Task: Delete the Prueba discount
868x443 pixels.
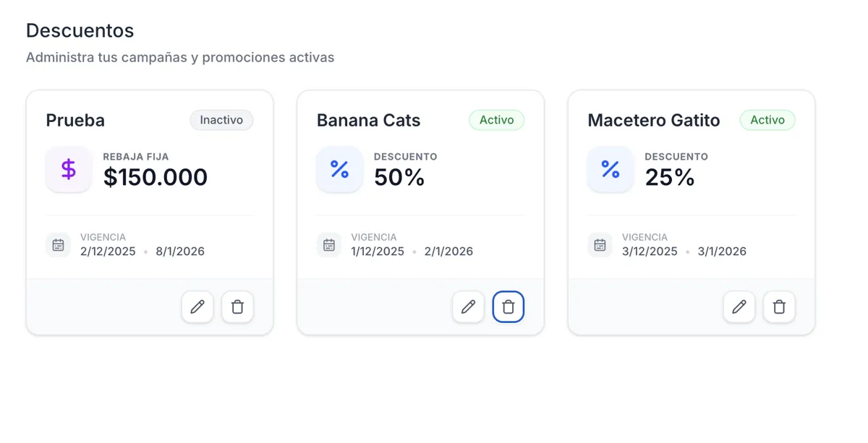Action: tap(237, 307)
